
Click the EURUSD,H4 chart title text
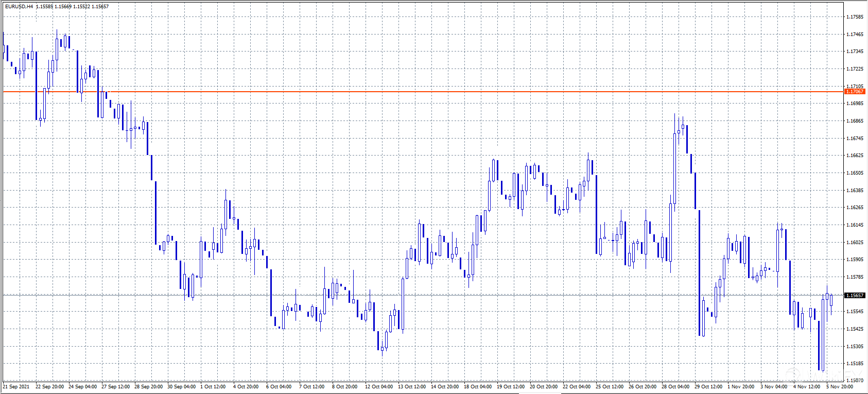pyautogui.click(x=19, y=7)
